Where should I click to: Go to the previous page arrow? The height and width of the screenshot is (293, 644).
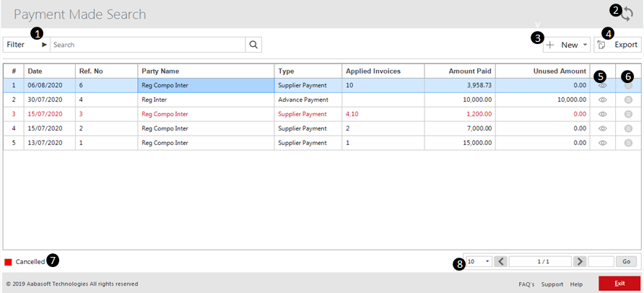point(501,261)
